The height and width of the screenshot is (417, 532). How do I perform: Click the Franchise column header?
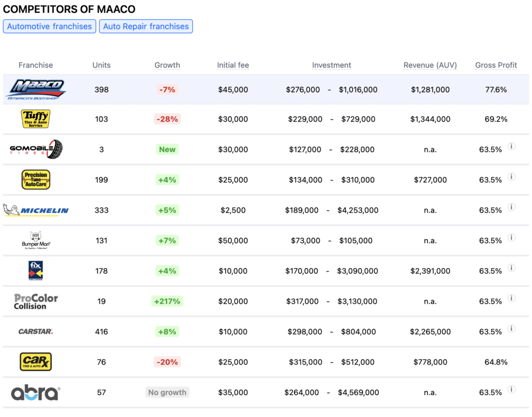(x=36, y=65)
